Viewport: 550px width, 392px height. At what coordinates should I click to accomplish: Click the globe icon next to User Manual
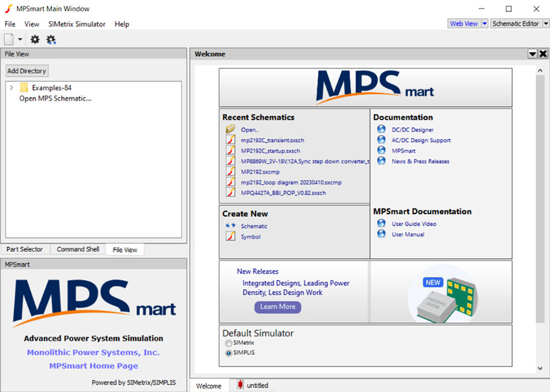pos(381,234)
